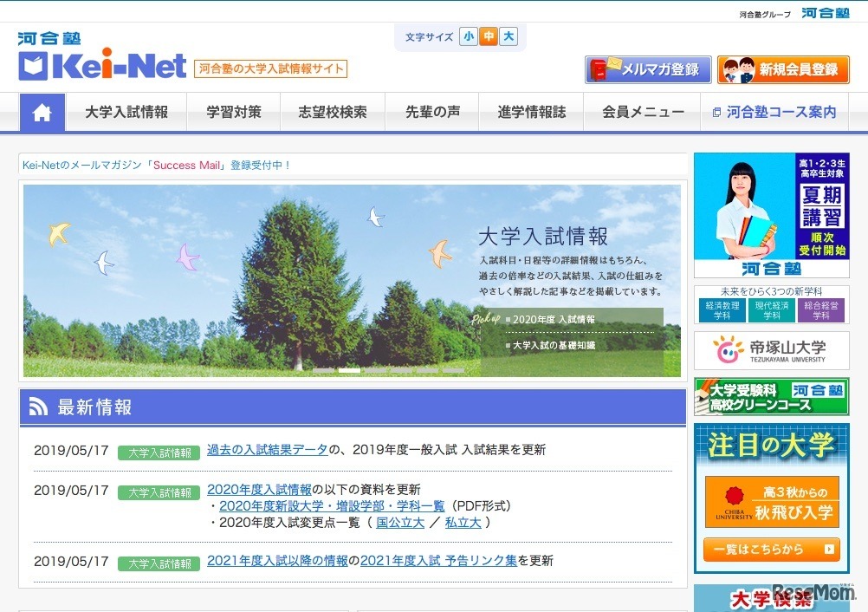The height and width of the screenshot is (612, 868).
Task: Click the 国公立大 link
Action: pos(401,523)
